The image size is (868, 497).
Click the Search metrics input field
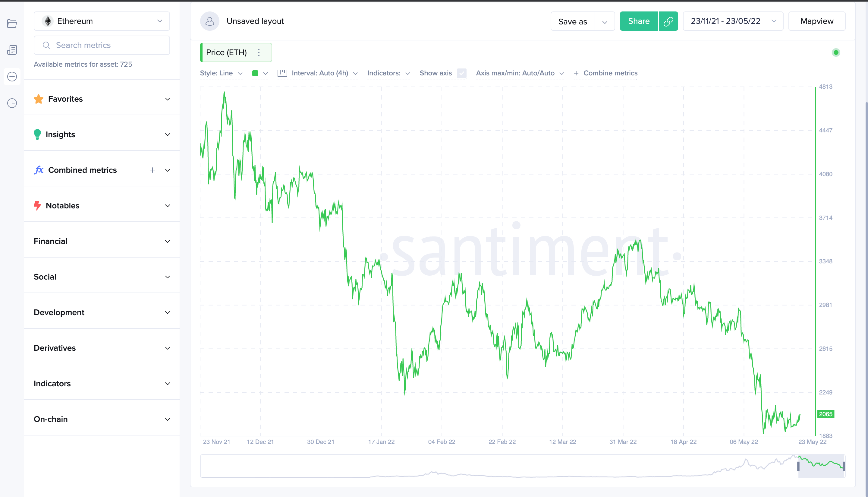coord(102,45)
